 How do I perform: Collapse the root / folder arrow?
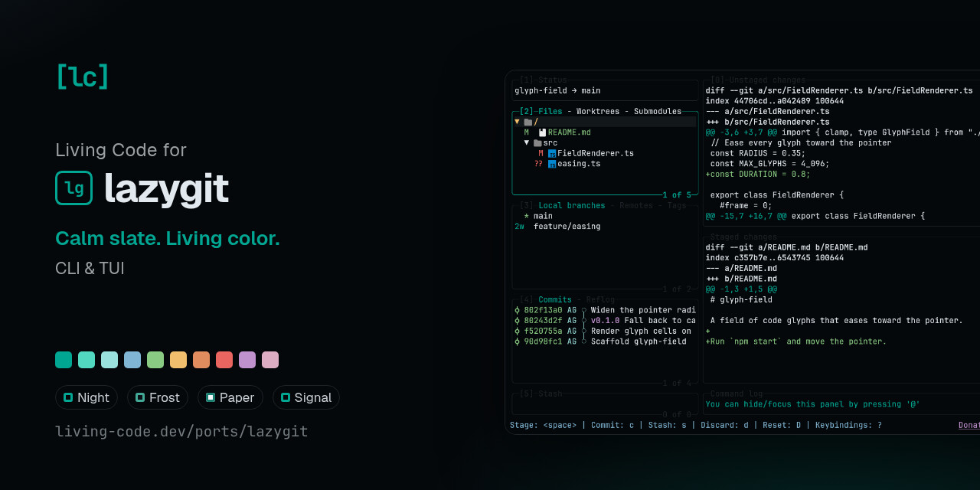(517, 122)
